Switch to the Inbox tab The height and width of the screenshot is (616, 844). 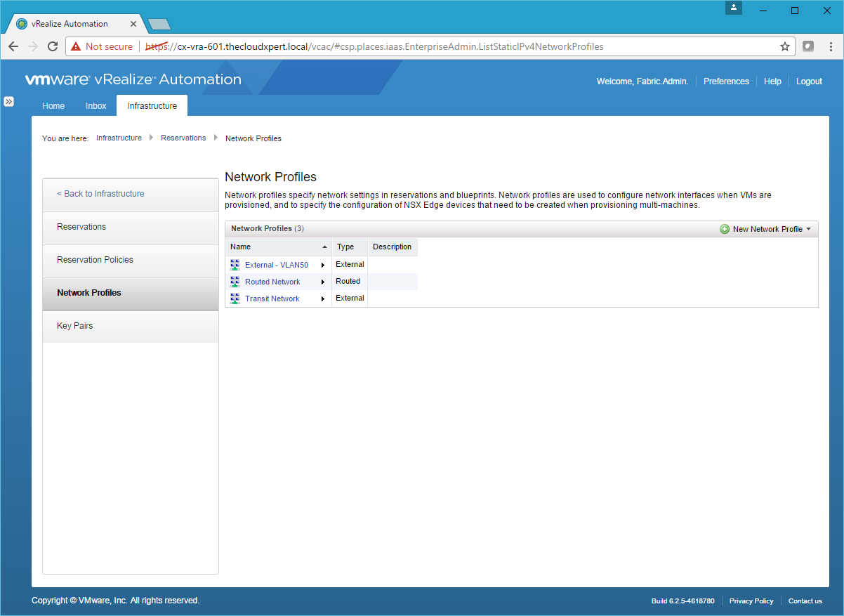(96, 106)
